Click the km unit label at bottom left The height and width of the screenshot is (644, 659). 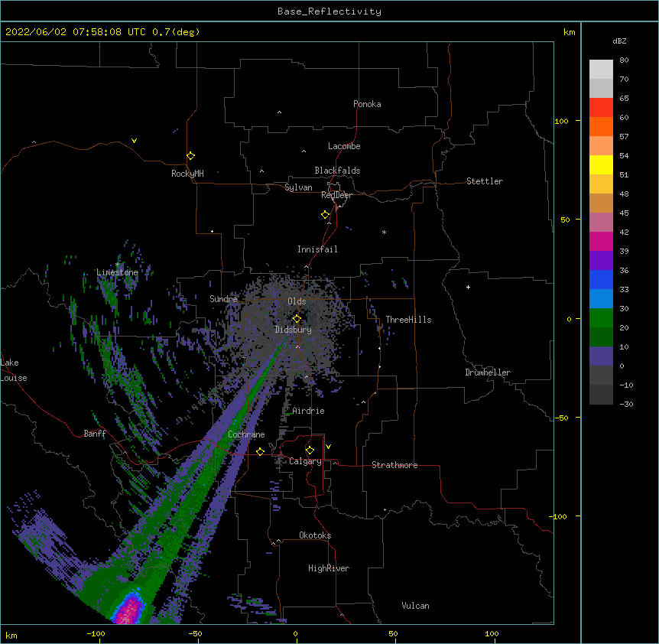point(11,635)
